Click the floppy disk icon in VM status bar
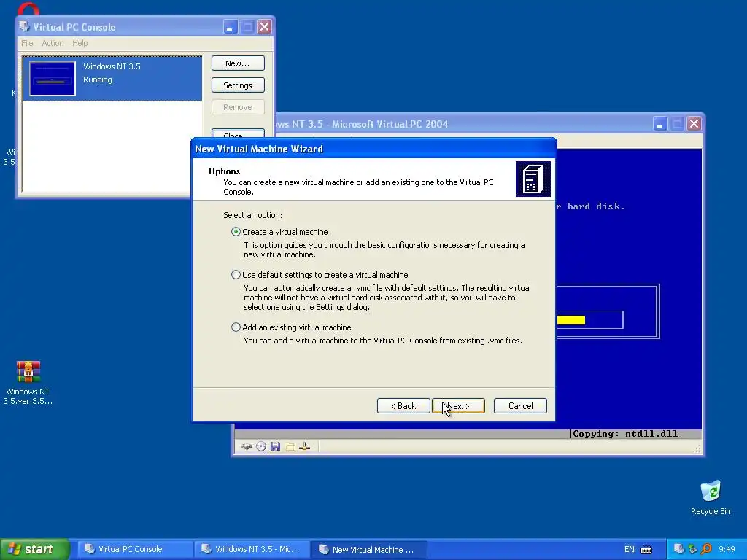Screen dimensions: 747x560 point(275,446)
